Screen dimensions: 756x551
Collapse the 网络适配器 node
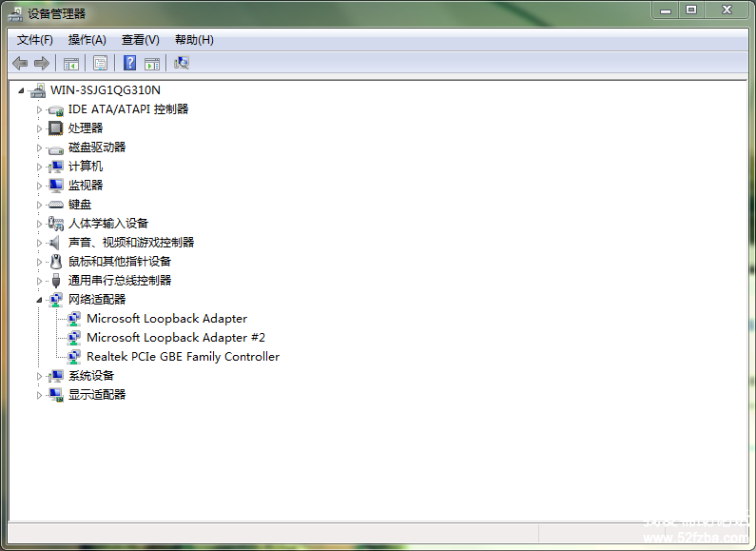pos(40,300)
